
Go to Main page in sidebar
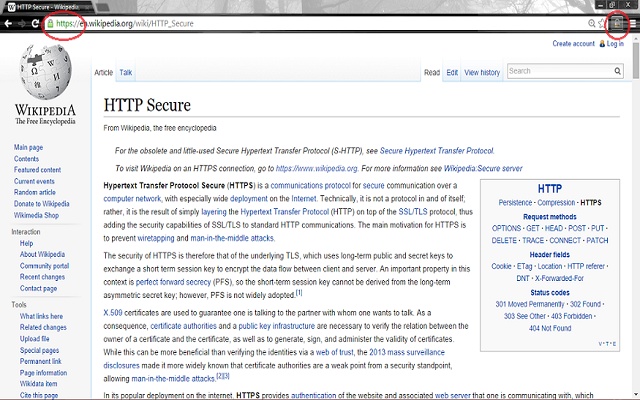click(29, 147)
